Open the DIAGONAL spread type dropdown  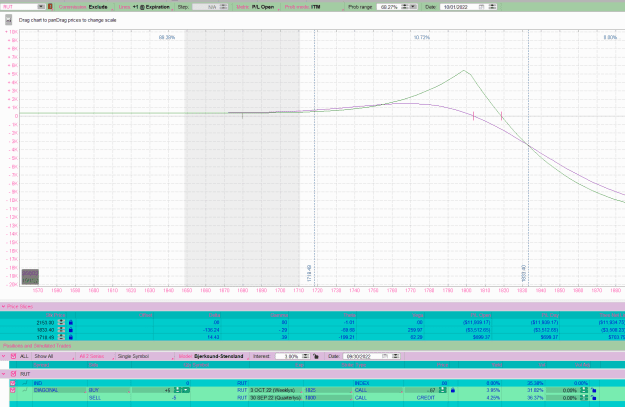[x=59, y=390]
